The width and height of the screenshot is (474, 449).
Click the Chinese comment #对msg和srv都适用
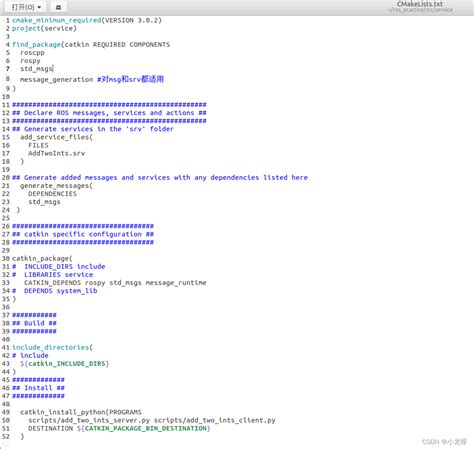(x=130, y=79)
